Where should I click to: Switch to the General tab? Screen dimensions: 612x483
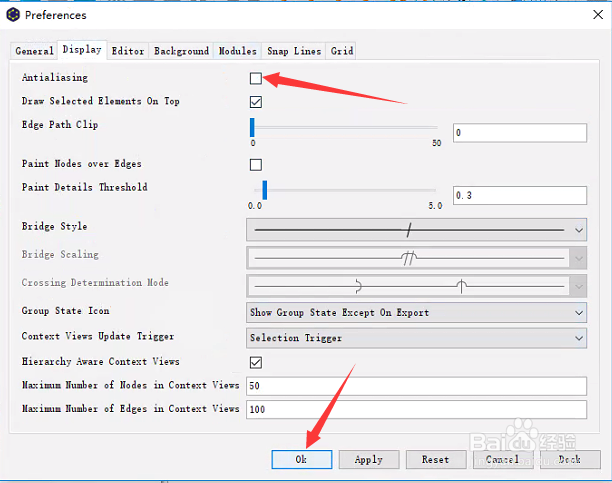pyautogui.click(x=34, y=51)
